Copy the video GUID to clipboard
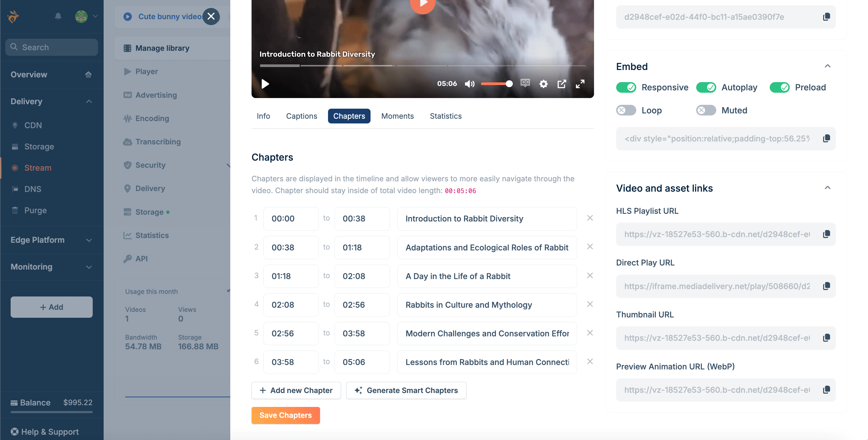 [827, 17]
